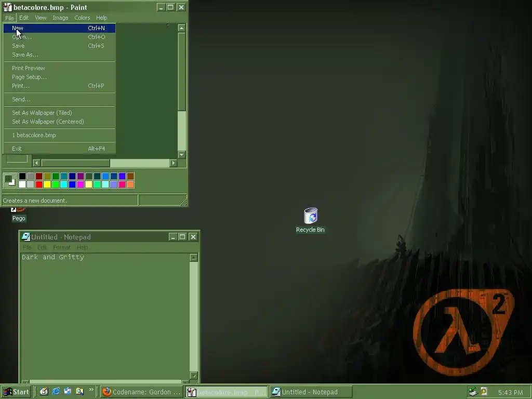
Task: Open the Start menu
Action: [x=16, y=392]
